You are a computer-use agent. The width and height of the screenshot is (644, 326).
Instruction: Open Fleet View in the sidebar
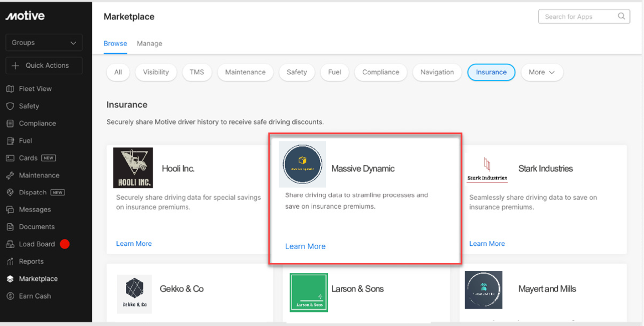click(35, 89)
